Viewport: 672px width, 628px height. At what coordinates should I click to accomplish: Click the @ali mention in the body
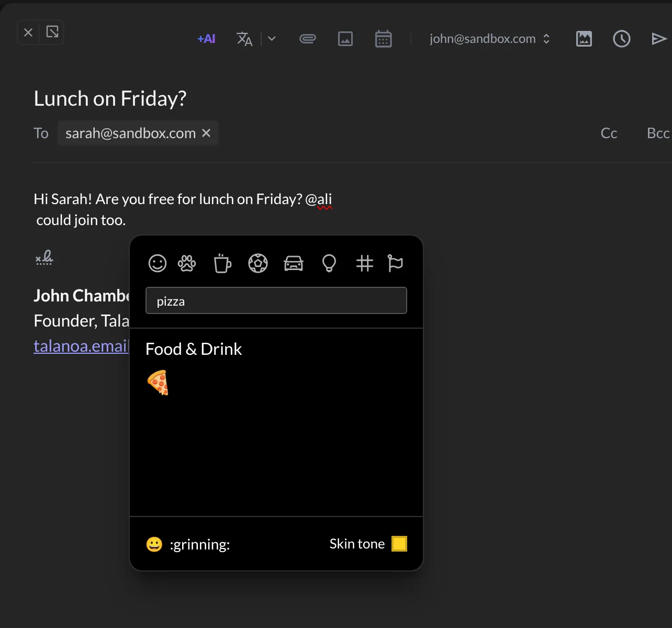318,199
